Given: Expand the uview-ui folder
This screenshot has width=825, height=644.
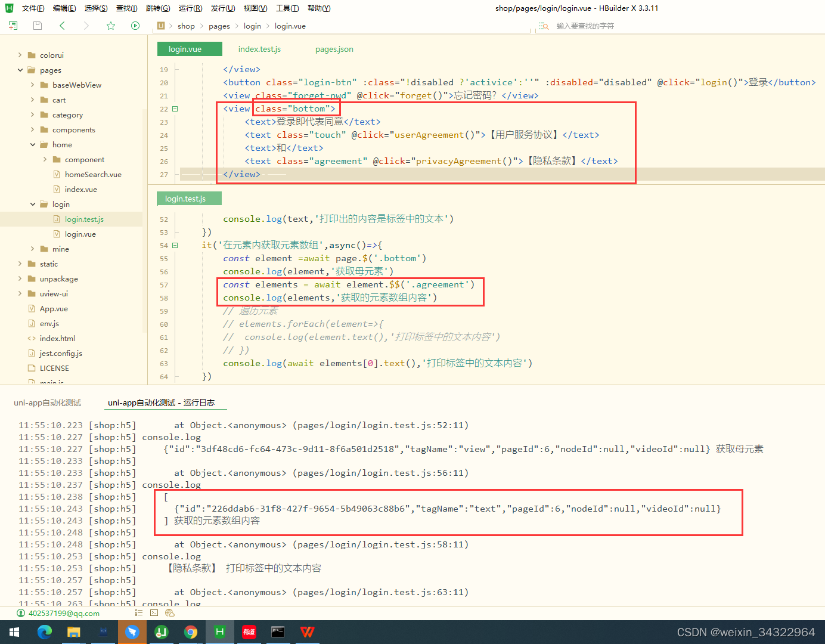Looking at the screenshot, I should [x=20, y=293].
